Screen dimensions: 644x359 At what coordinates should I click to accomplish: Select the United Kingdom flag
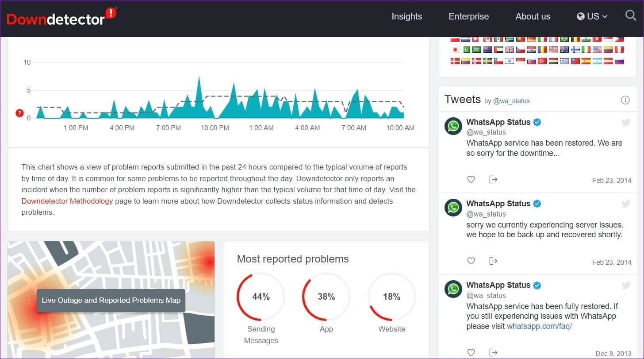[510, 50]
